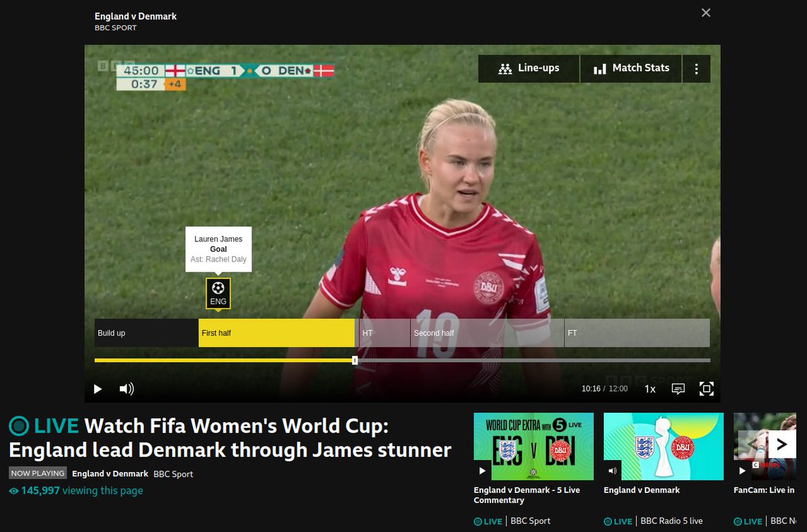The height and width of the screenshot is (532, 807).
Task: Open the Line-ups panel
Action: coord(529,69)
